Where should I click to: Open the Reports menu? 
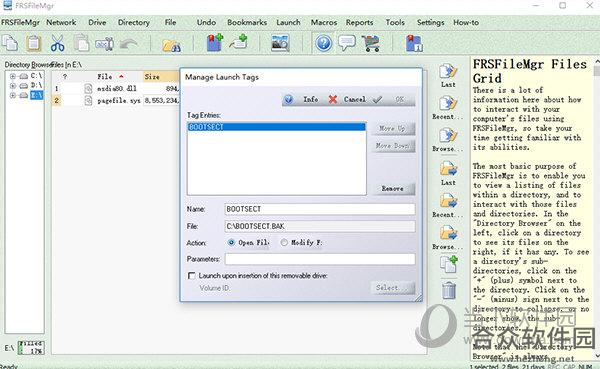point(359,23)
